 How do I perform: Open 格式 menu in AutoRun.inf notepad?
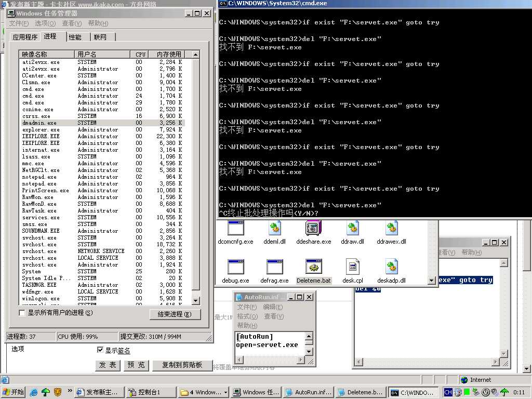[x=247, y=316]
